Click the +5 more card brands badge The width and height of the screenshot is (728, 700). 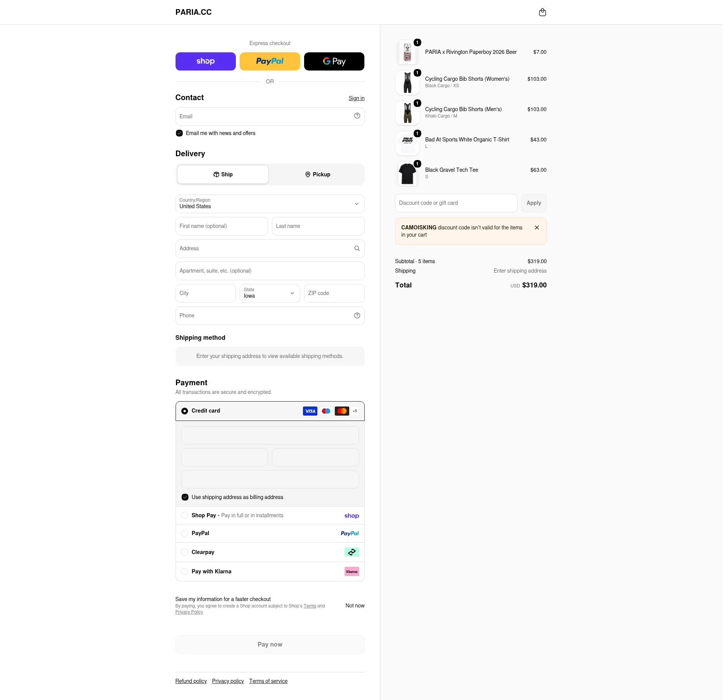pos(355,411)
